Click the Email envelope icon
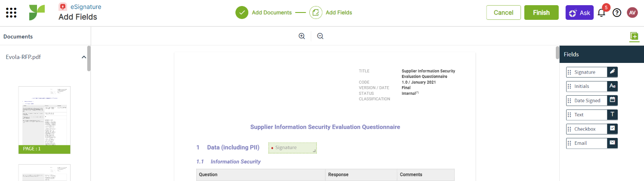Viewport: 644px width, 181px height. [613, 143]
